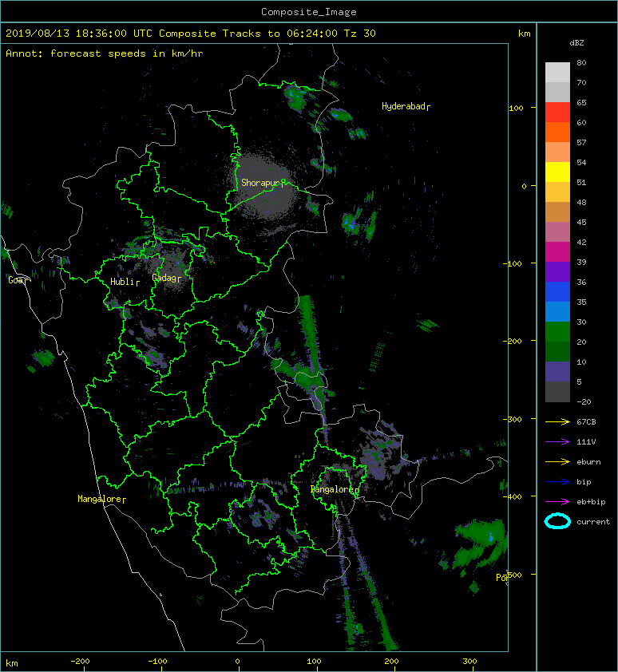The height and width of the screenshot is (672, 618).
Task: Pick the light orange 54–57 dBZ swatch
Action: [557, 152]
